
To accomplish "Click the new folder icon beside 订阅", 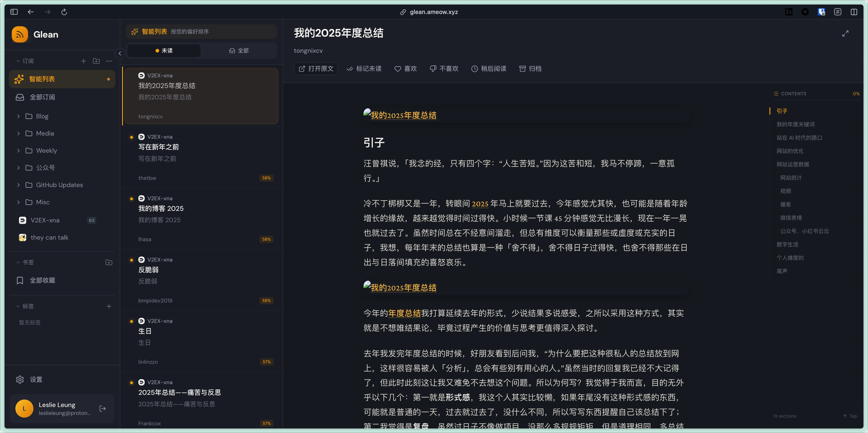I will tap(96, 61).
